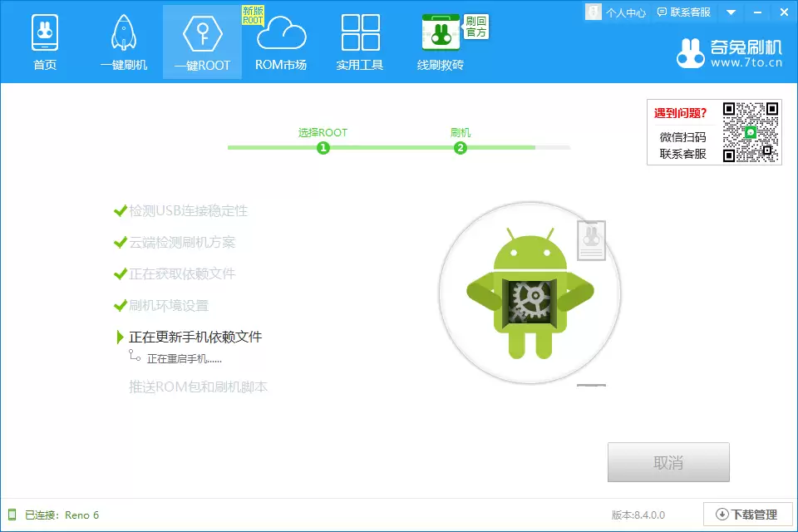Select the 首页 home icon

point(44,31)
